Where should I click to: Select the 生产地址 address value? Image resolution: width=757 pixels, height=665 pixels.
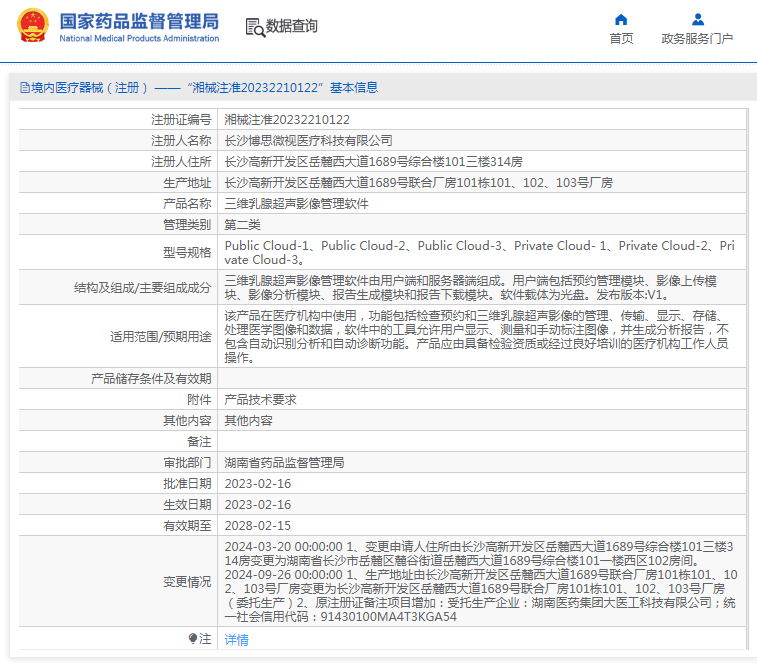(x=419, y=183)
